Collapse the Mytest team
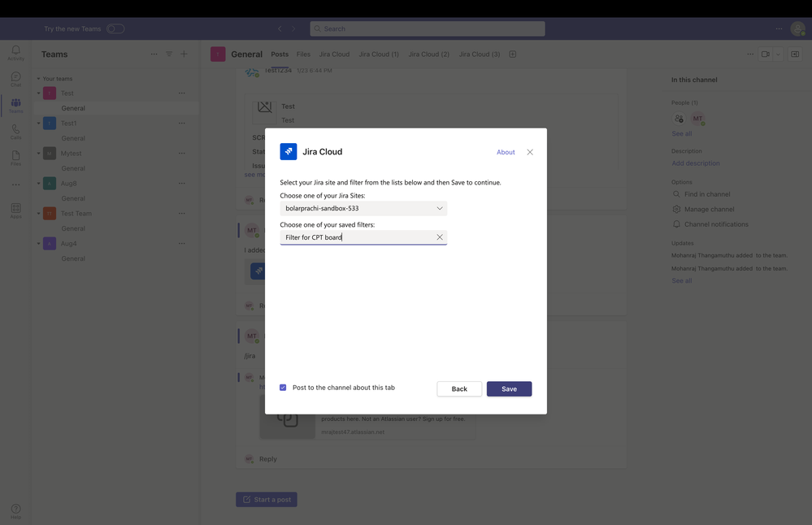Screen dimensions: 812x525 coord(38,154)
